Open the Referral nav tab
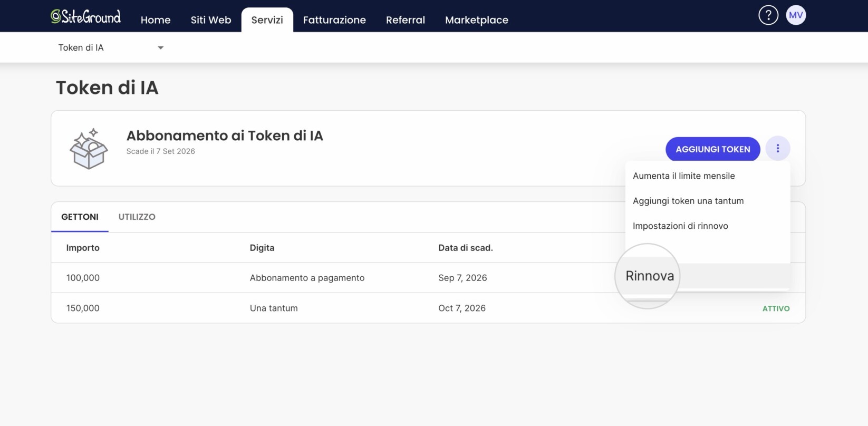 [x=405, y=20]
